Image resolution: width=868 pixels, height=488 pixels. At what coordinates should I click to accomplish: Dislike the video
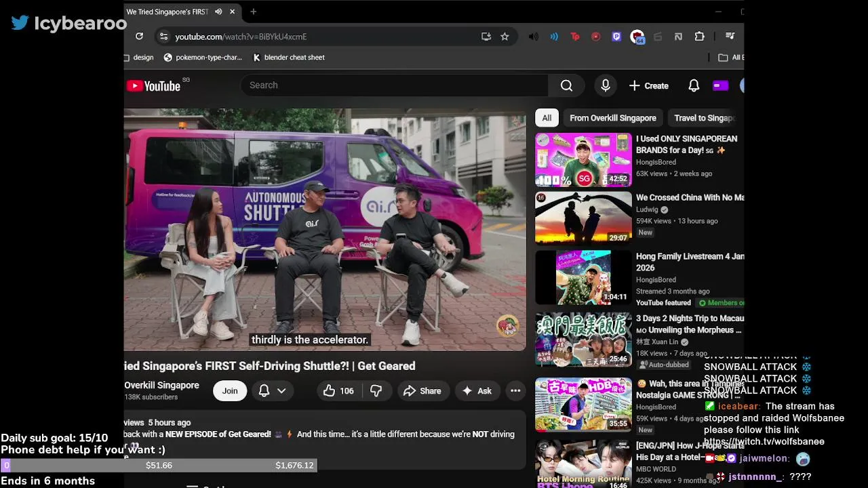(x=376, y=390)
